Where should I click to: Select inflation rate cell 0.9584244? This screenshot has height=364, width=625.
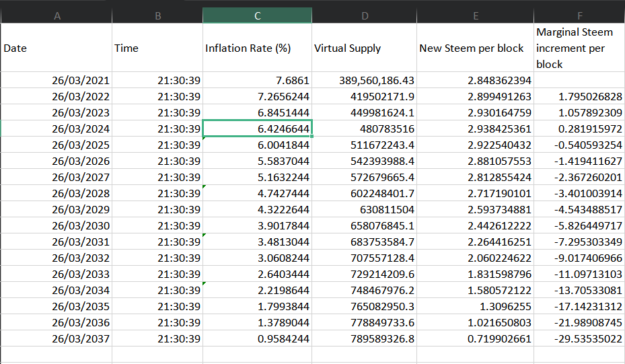tap(257, 338)
